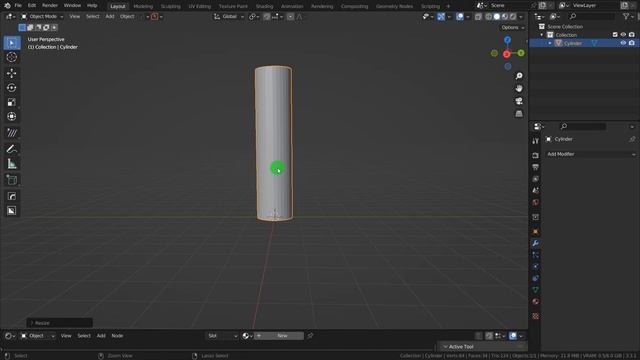Screen dimensions: 640x360
Task: Open the Material properties tab
Action: click(x=536, y=302)
